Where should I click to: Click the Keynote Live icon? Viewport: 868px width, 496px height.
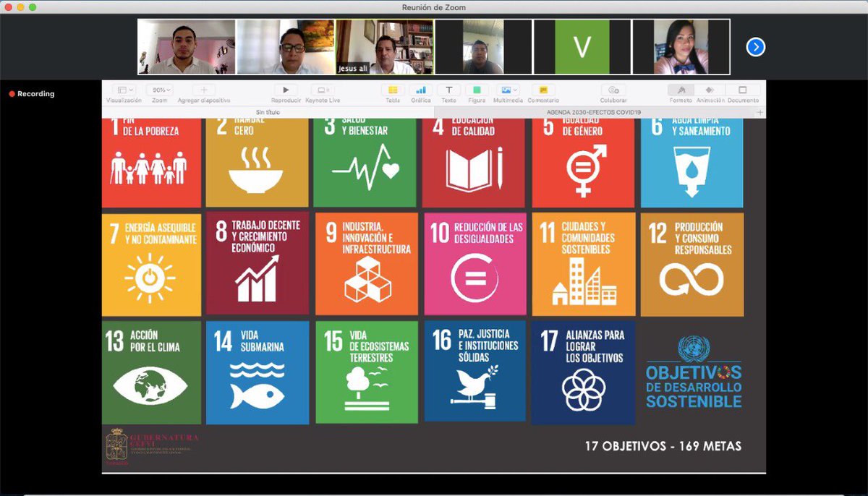[323, 90]
